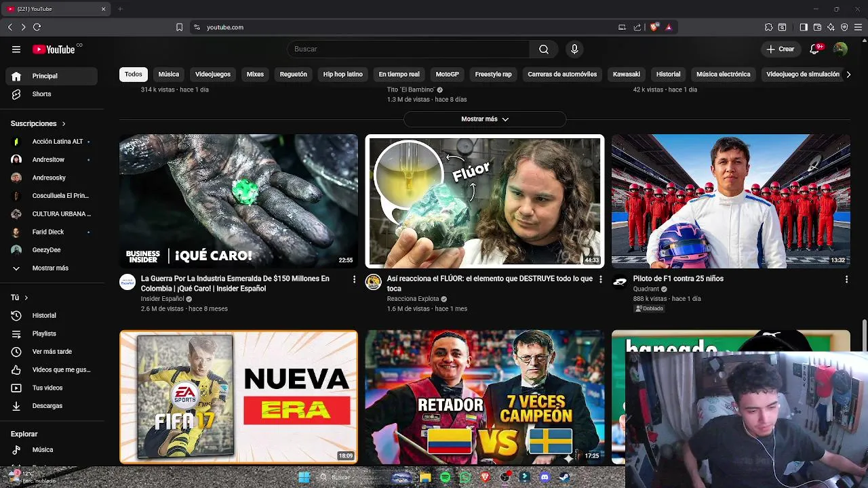Expand subscriptions with Mostrar más in sidebar
868x488 pixels.
click(x=52, y=268)
